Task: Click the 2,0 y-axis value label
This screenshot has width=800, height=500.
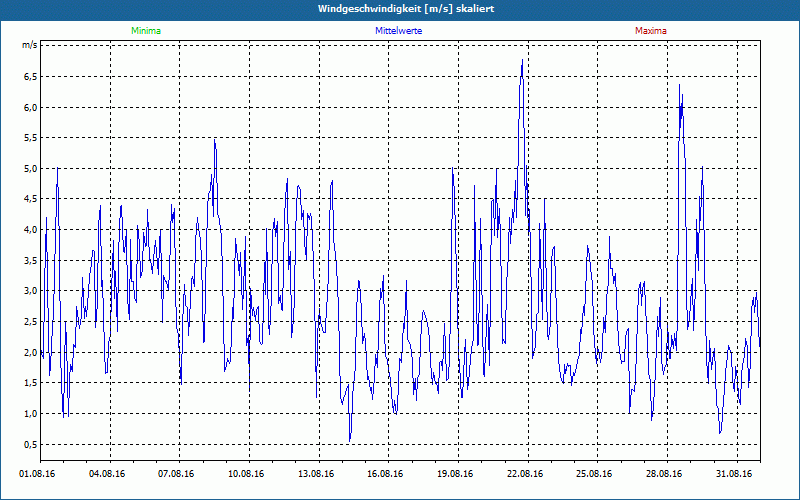Action: [x=30, y=353]
